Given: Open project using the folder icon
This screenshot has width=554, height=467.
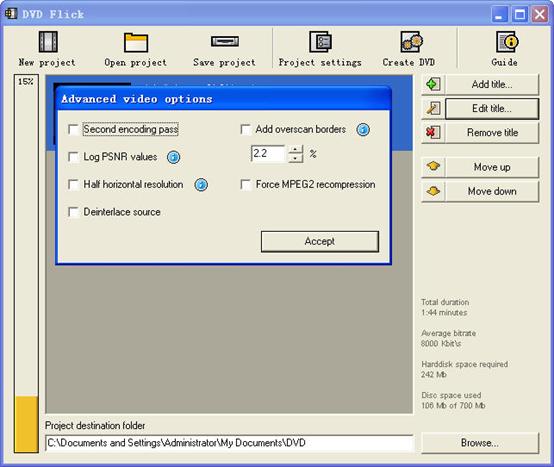Looking at the screenshot, I should click(136, 42).
